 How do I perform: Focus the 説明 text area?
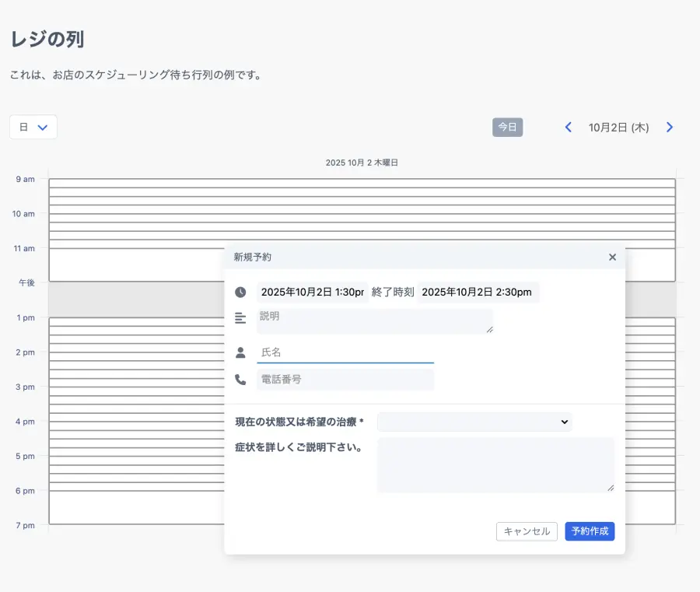click(375, 321)
